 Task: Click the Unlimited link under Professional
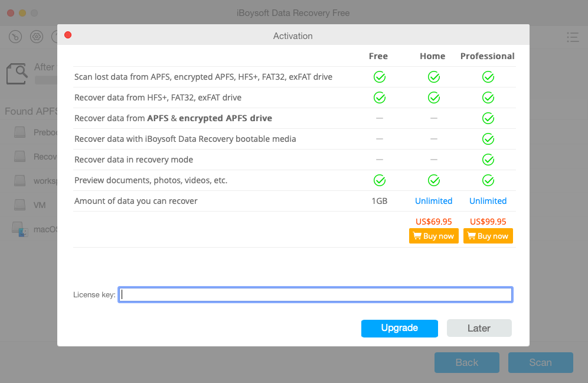click(x=488, y=201)
